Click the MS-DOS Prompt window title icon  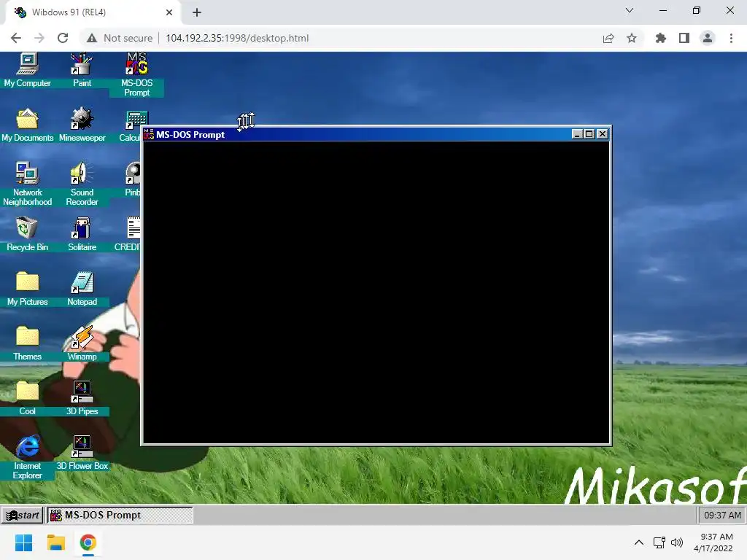[149, 134]
